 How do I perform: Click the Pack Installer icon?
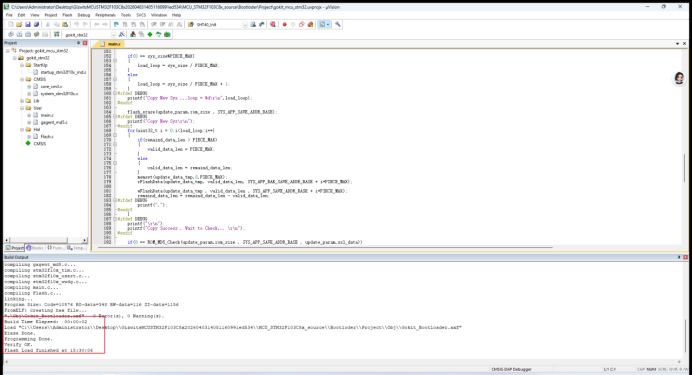tap(167, 34)
